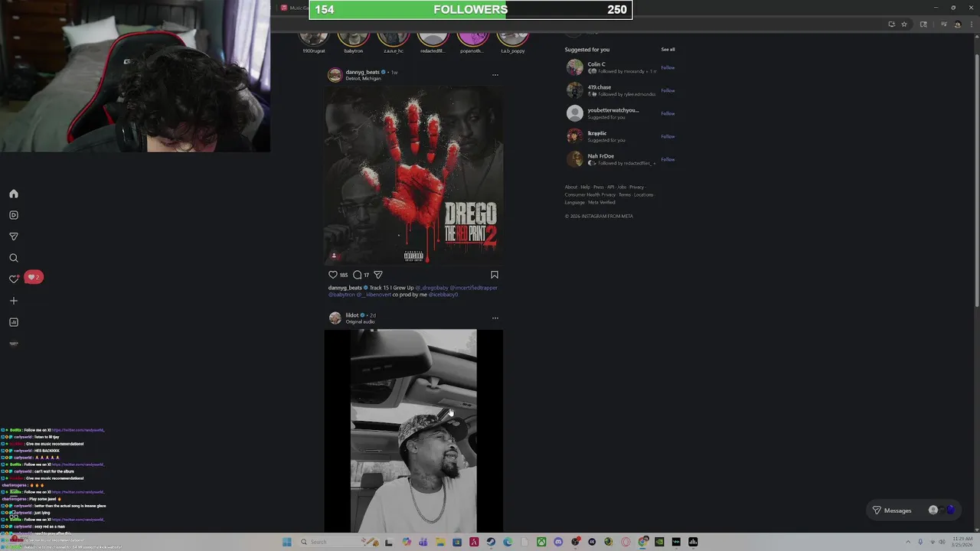Open the Language footer option
The width and height of the screenshot is (980, 551).
coord(575,202)
